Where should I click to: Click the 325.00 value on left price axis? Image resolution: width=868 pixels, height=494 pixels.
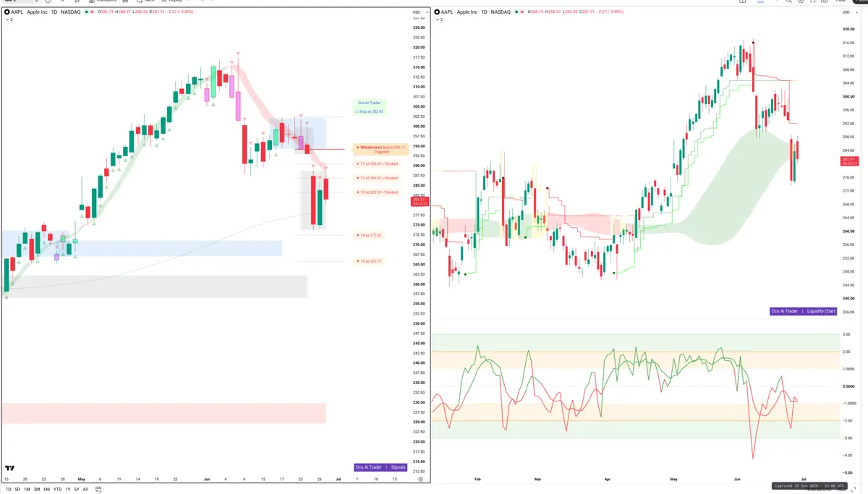[418, 27]
